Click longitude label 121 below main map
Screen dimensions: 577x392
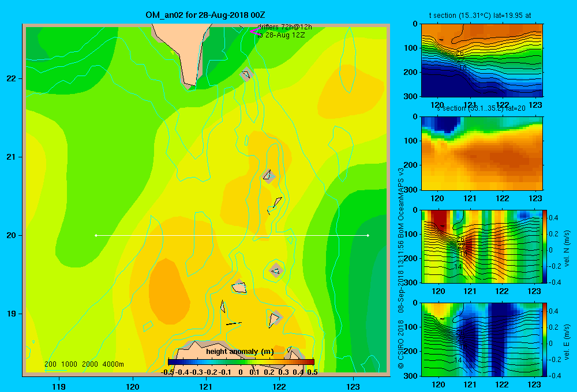(x=206, y=386)
